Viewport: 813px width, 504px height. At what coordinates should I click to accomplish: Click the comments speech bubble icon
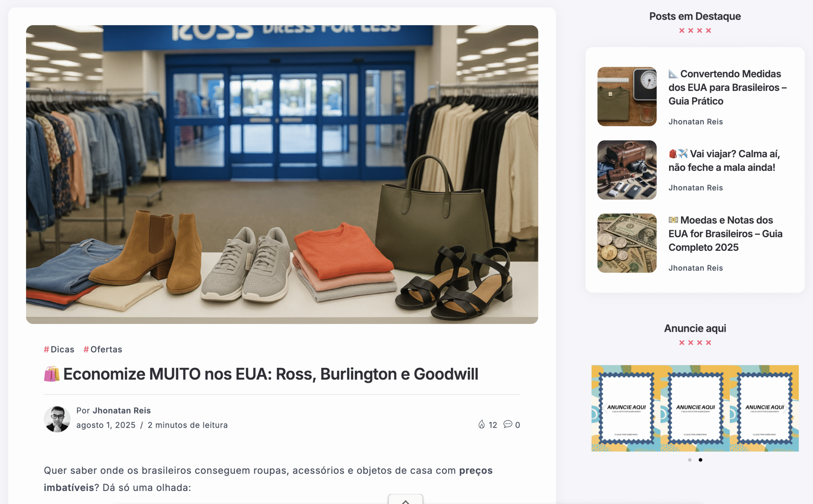508,424
